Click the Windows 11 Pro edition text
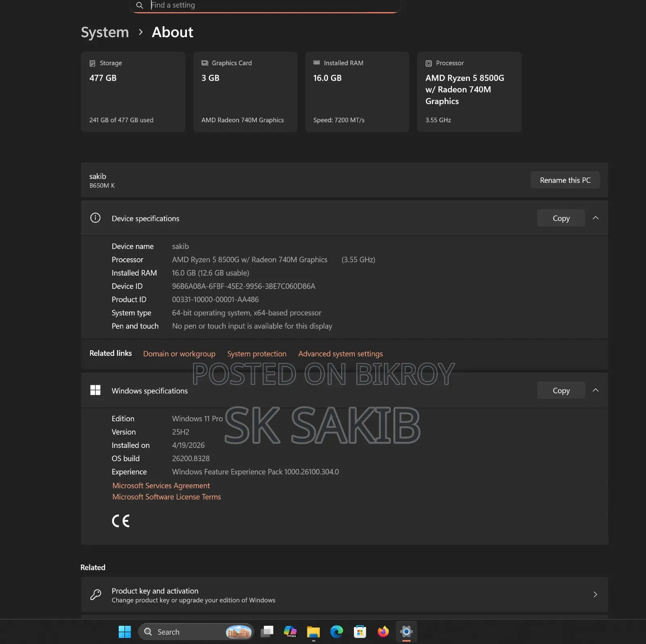 [197, 418]
